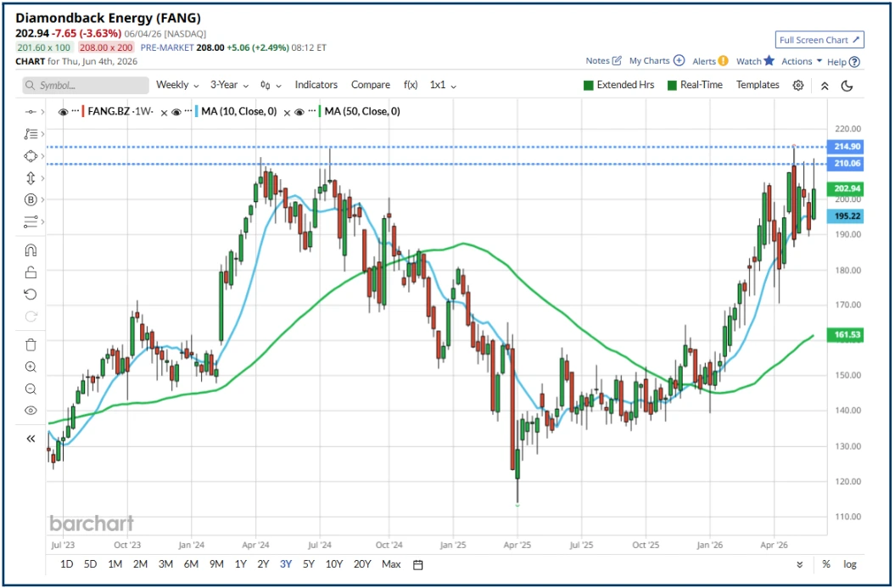
Task: Select the 1Y range tab
Action: (x=240, y=564)
